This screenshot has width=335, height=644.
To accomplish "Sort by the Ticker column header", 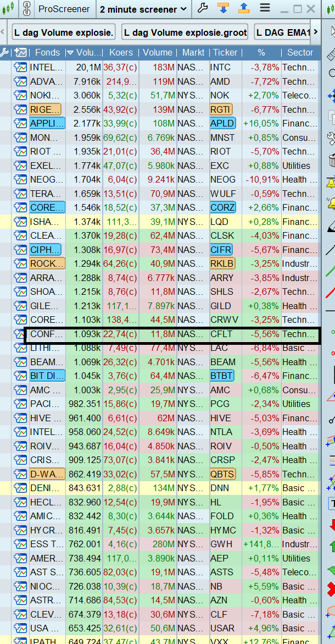I will click(x=226, y=53).
